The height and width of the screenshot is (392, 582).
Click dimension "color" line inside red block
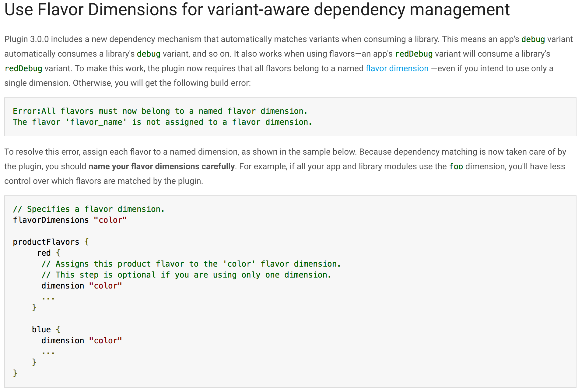81,286
